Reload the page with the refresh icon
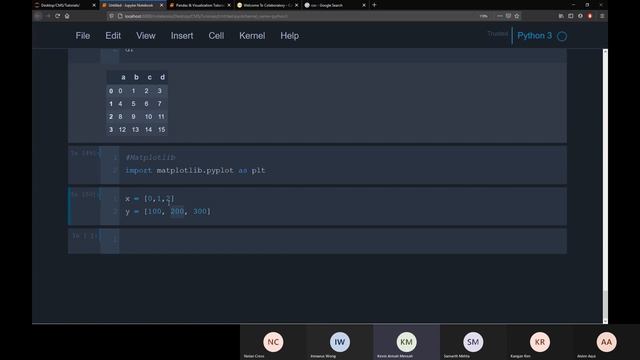This screenshot has height=360, width=640. 58,16
